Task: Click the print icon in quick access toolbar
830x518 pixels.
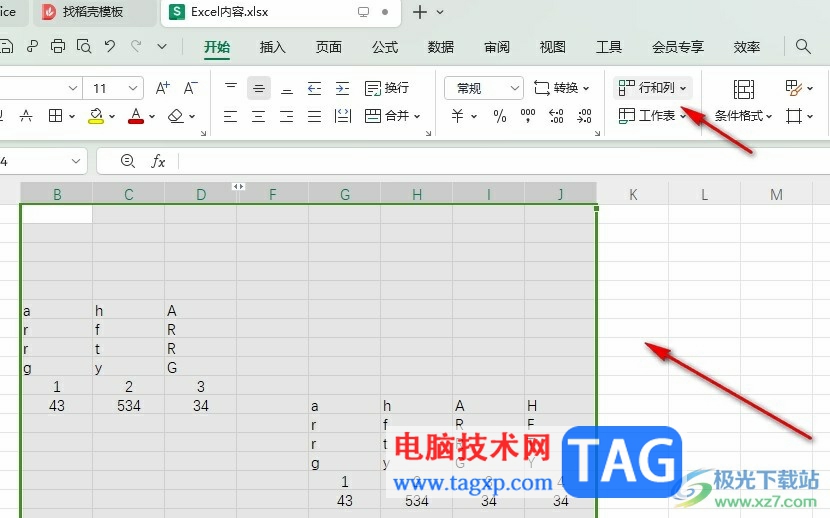Action: coord(58,47)
